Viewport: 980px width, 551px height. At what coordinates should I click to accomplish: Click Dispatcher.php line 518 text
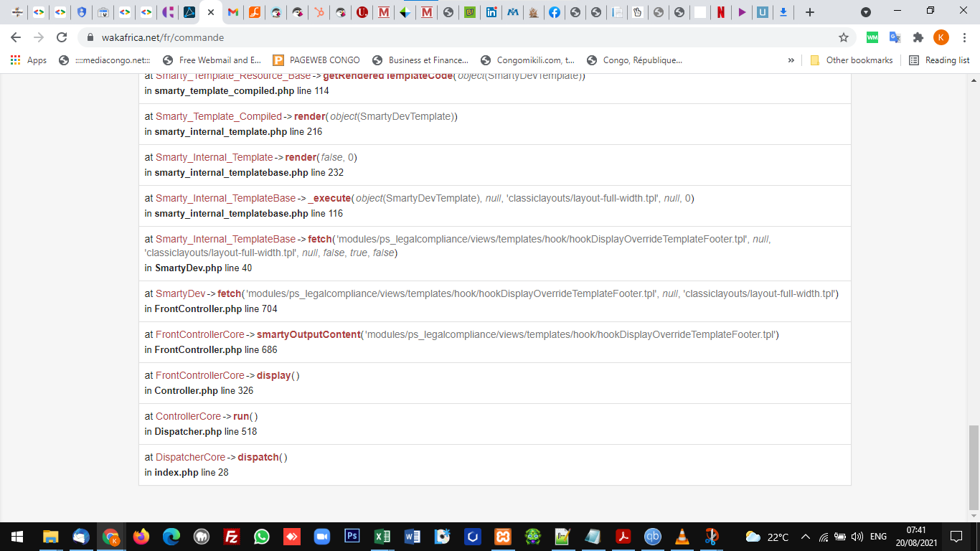click(200, 432)
